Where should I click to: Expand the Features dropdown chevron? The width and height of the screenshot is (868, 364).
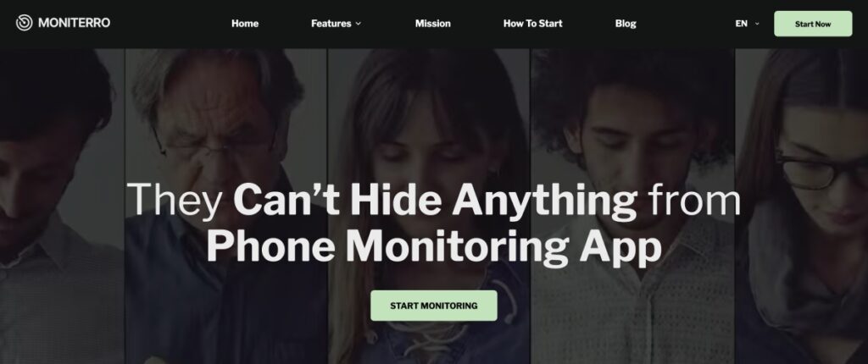coord(359,24)
